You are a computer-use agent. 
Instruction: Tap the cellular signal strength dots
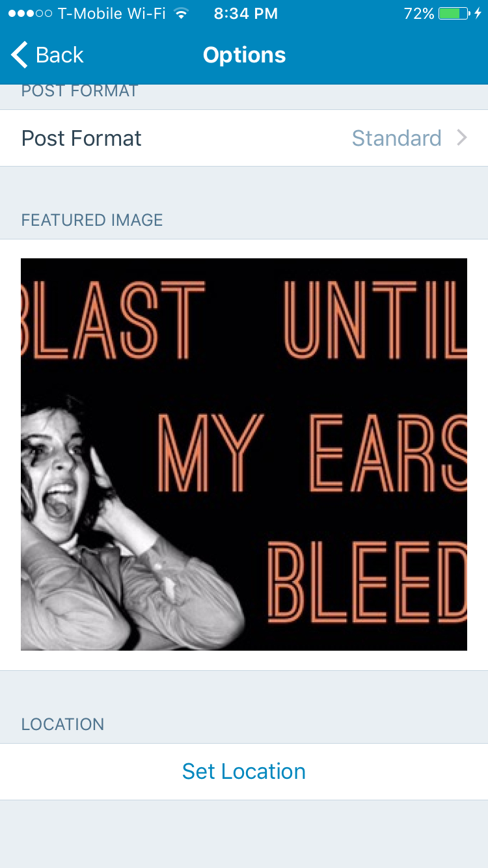(30, 14)
